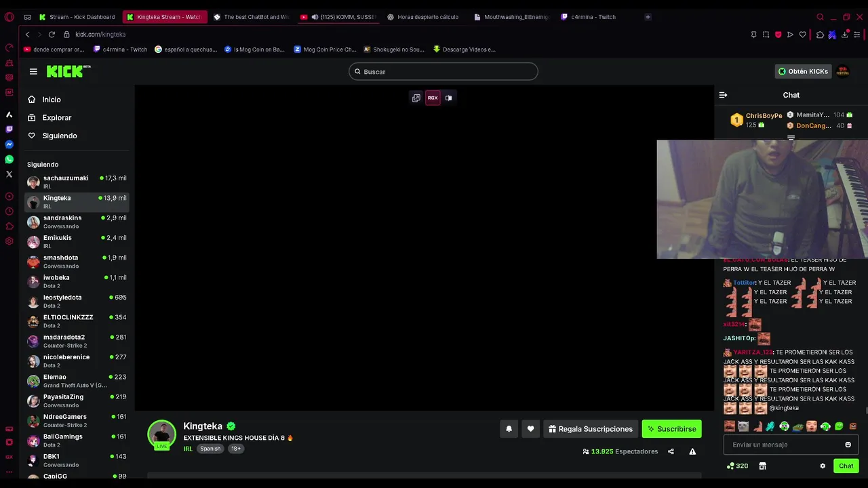Click the browser reload button
Viewport: 868px width, 488px height.
coord(52,35)
